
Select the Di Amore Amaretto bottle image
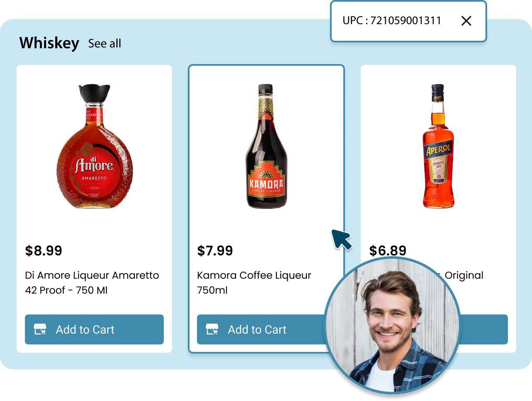point(95,146)
